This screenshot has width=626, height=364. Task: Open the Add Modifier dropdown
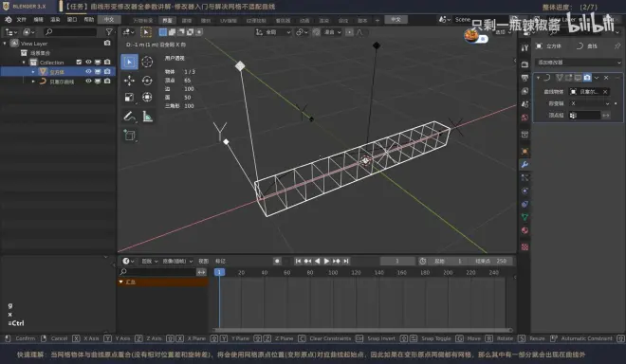579,63
